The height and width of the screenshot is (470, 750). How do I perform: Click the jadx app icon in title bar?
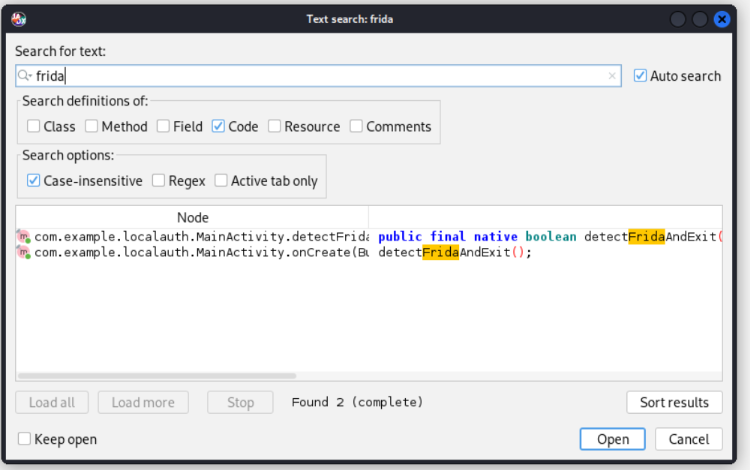tap(19, 19)
